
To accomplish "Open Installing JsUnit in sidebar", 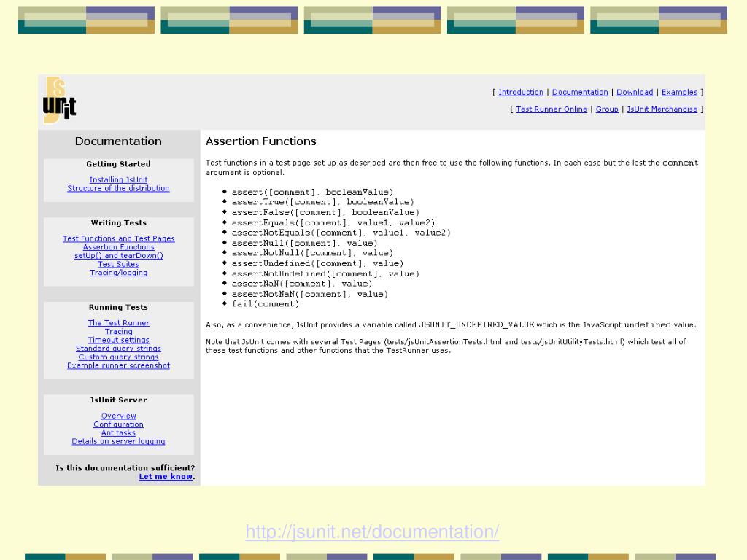I will tap(119, 179).
